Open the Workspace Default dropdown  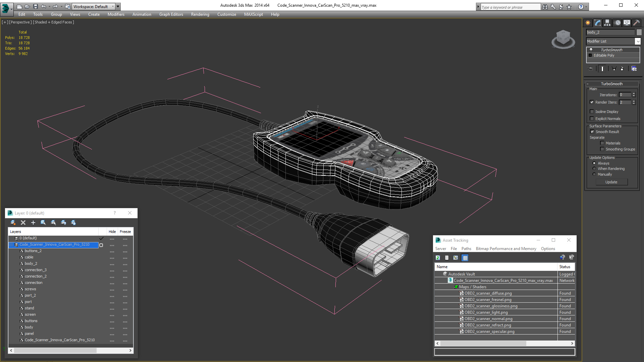click(x=94, y=6)
